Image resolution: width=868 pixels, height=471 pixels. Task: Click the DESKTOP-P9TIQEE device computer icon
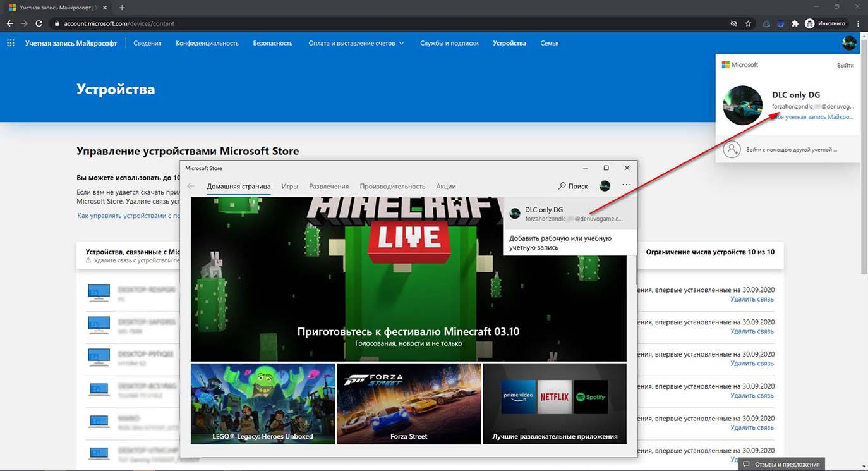click(99, 357)
